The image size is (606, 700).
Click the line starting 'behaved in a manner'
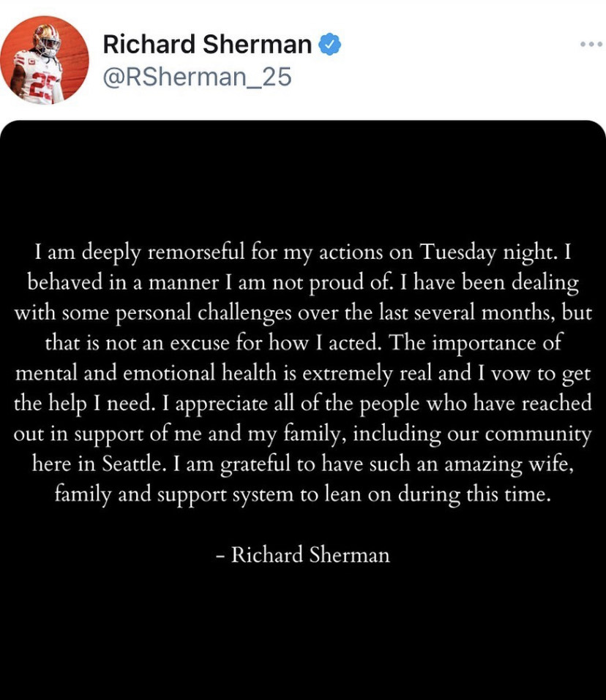click(x=302, y=283)
